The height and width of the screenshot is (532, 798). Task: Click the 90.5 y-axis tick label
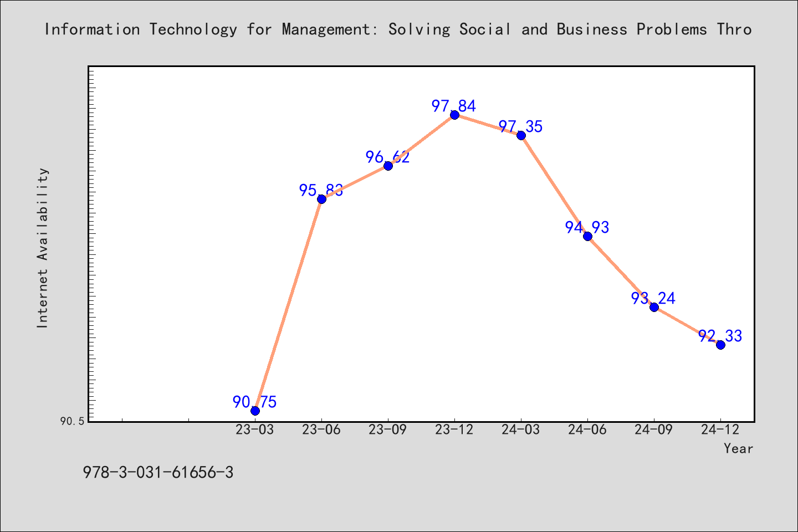tap(72, 422)
